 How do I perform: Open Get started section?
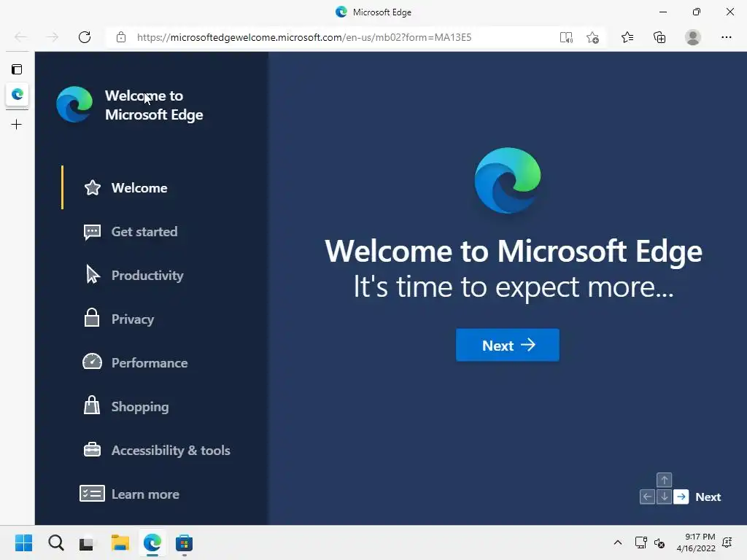[x=144, y=232]
